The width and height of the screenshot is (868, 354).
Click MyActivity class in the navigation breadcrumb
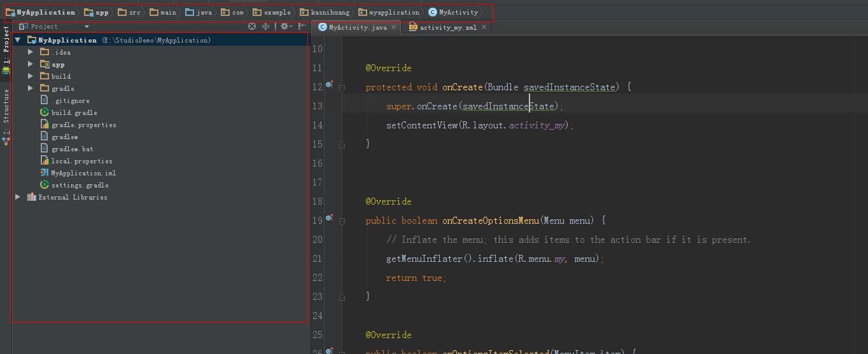click(453, 12)
